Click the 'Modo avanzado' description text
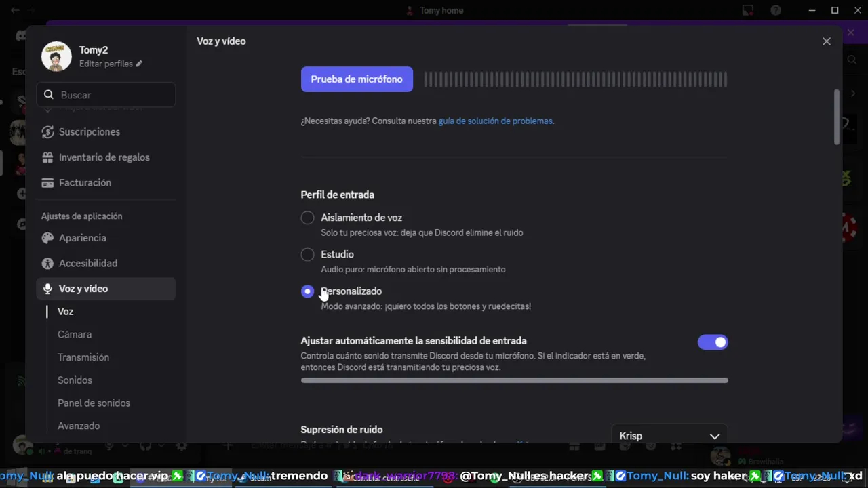This screenshot has width=868, height=488. [x=426, y=306]
